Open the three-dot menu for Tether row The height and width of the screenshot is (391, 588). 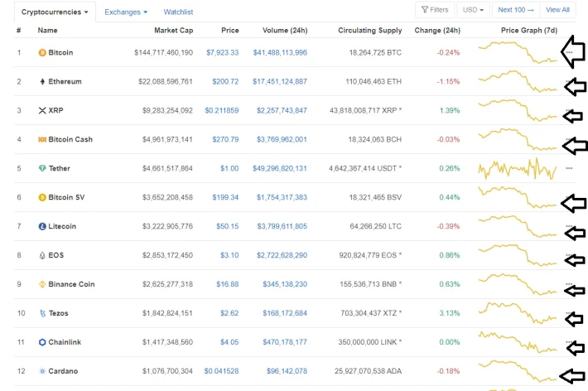tap(569, 168)
